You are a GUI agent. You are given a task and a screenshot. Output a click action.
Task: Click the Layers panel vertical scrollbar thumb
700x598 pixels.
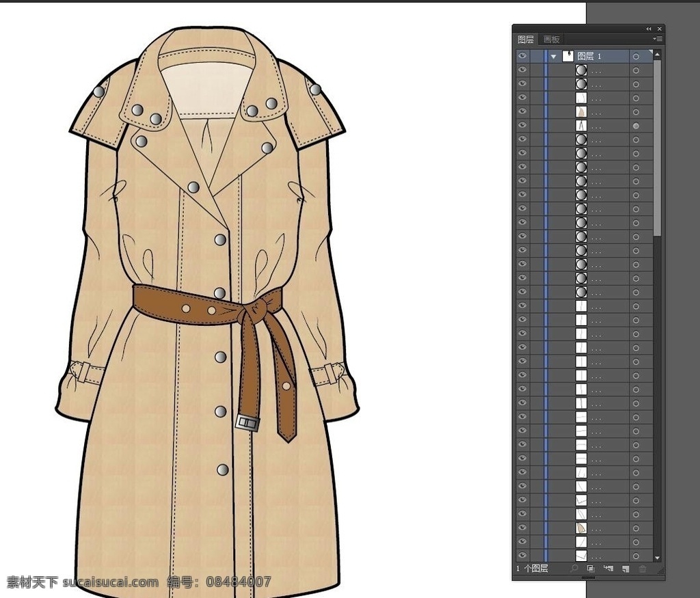657,147
